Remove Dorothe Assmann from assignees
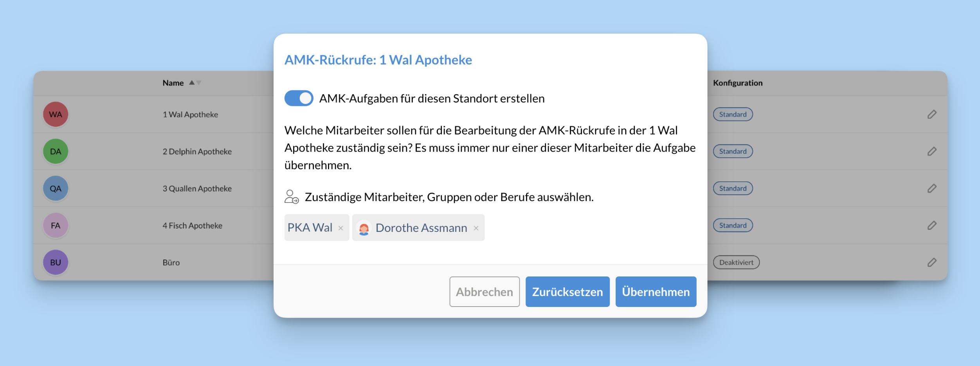The width and height of the screenshot is (980, 366). [476, 228]
